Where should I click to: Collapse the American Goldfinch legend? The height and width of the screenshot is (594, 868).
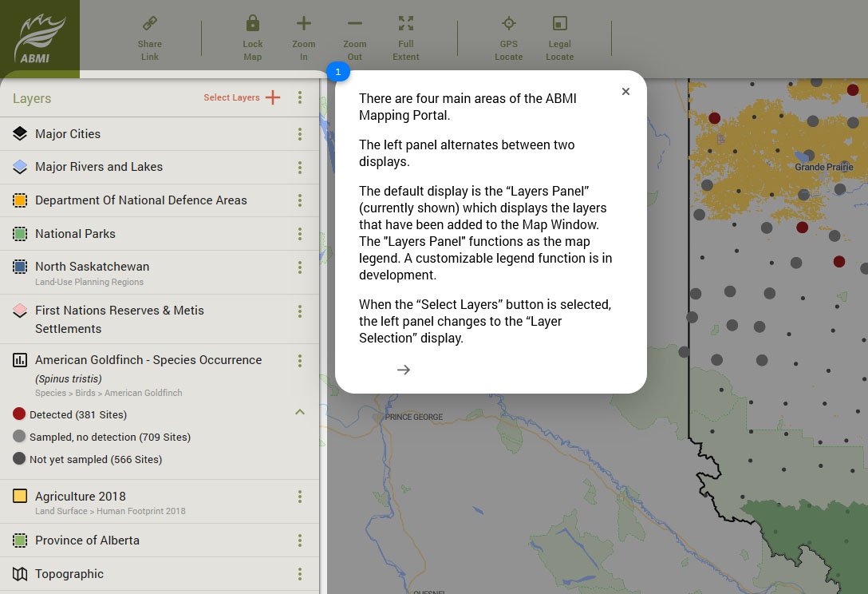(x=300, y=412)
